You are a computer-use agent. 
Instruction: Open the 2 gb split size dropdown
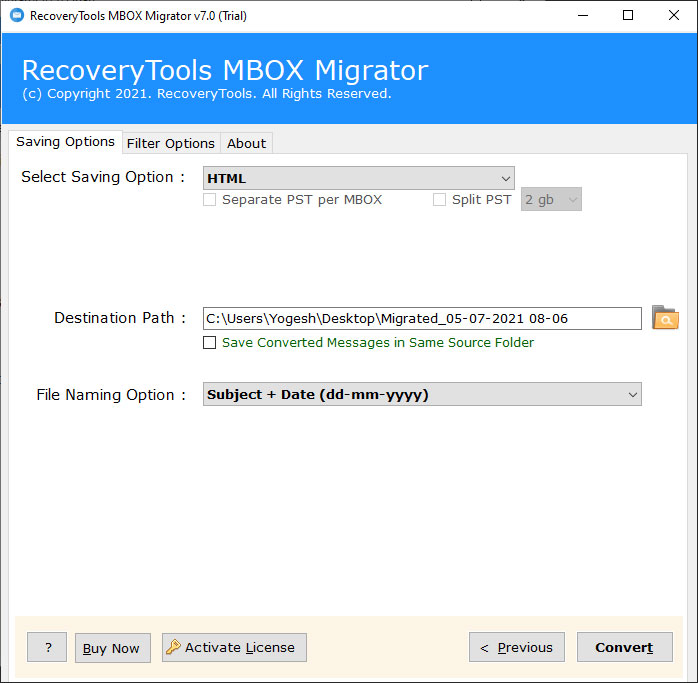tap(551, 199)
